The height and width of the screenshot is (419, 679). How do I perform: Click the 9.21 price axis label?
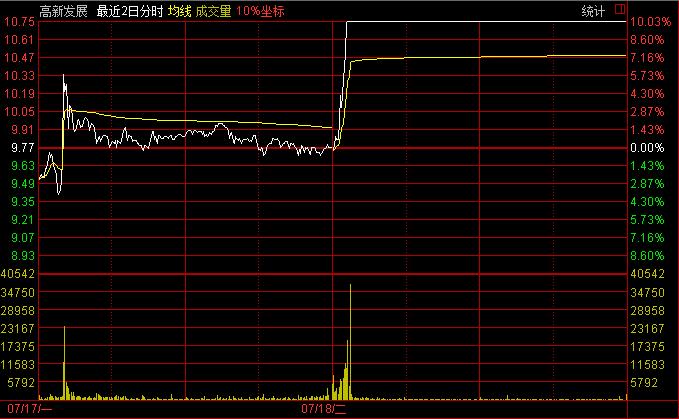23,219
